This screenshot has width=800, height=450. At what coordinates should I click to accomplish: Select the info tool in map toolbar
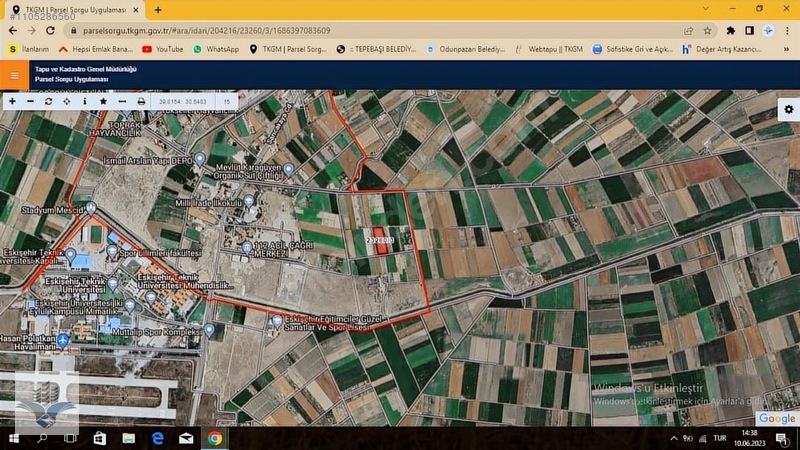[x=85, y=102]
